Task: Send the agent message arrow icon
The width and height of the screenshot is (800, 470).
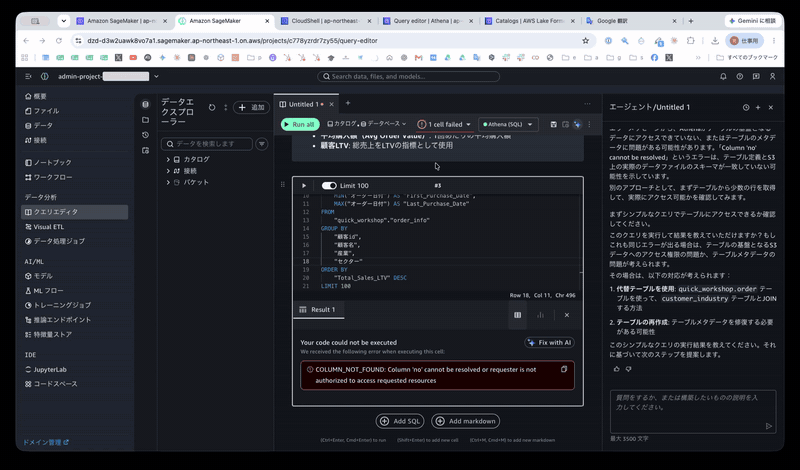Action: click(x=769, y=426)
